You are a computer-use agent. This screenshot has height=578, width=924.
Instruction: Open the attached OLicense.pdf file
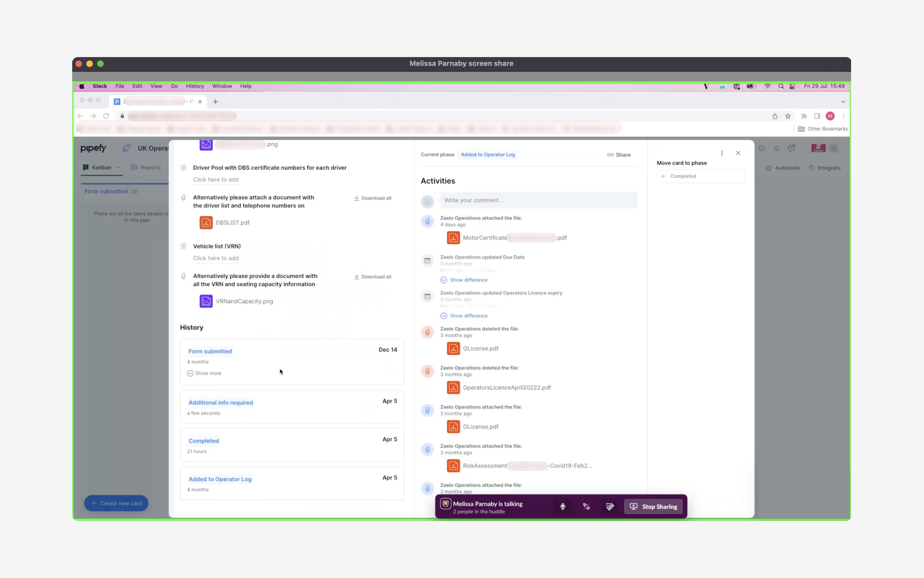pyautogui.click(x=473, y=427)
